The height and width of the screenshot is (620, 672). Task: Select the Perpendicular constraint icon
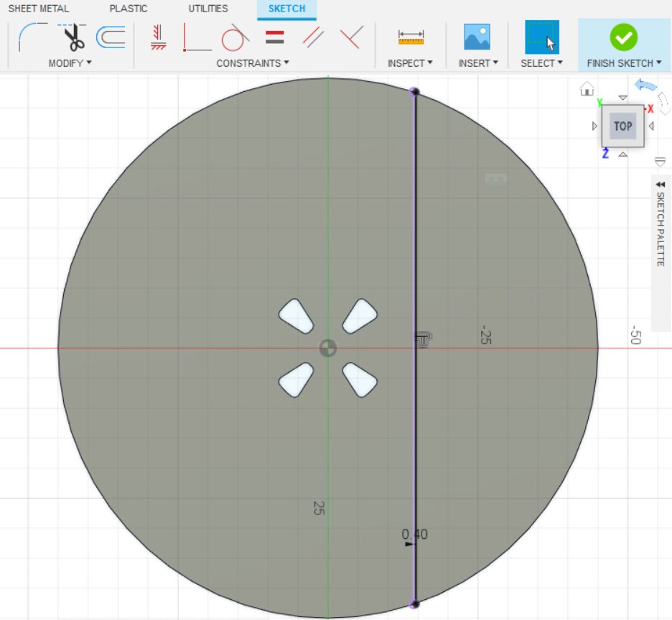[350, 37]
